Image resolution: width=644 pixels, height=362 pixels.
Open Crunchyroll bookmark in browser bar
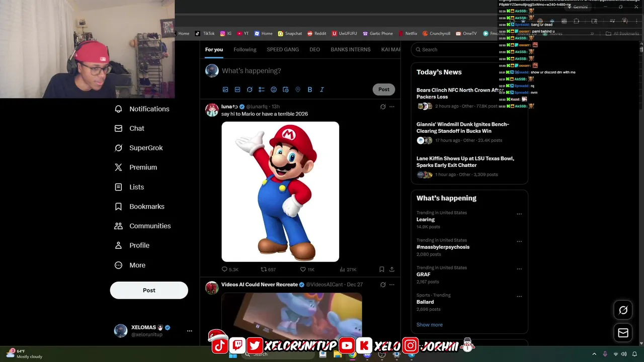(436, 34)
